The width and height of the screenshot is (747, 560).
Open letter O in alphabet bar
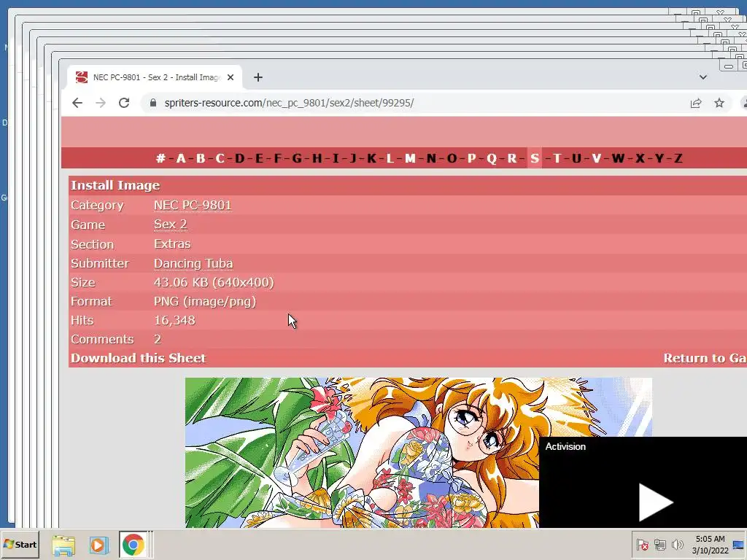tap(452, 158)
